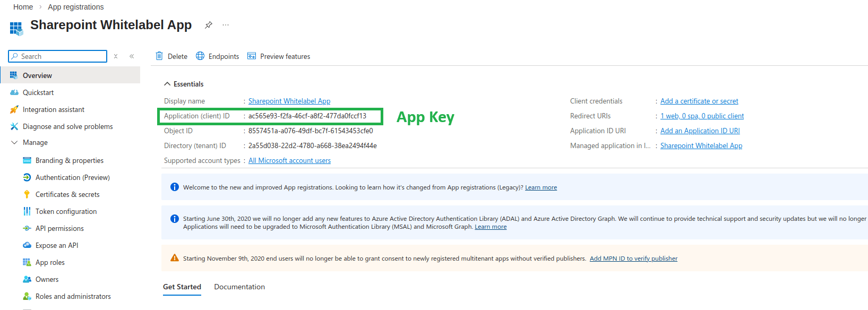Collapse the Essentials section

pyautogui.click(x=167, y=84)
